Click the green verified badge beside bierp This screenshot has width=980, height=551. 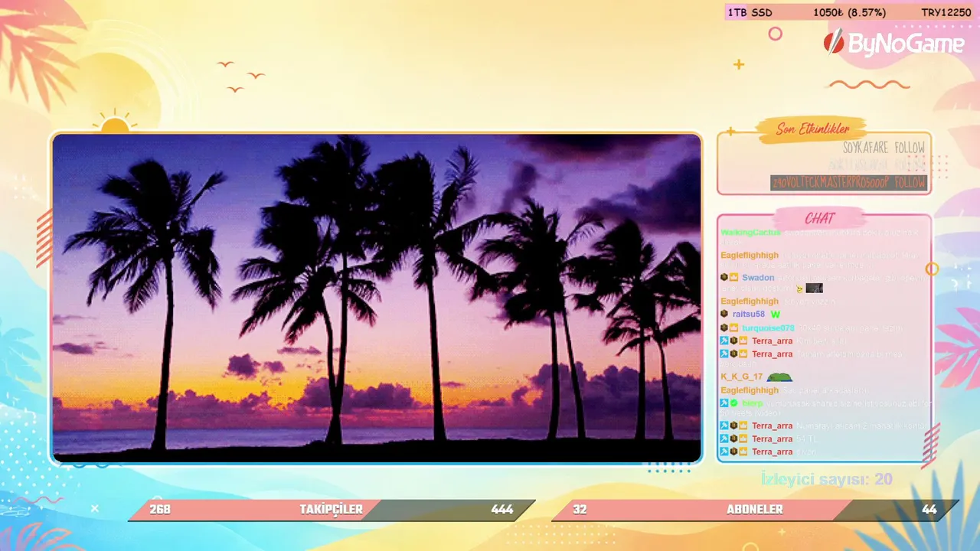tap(733, 403)
